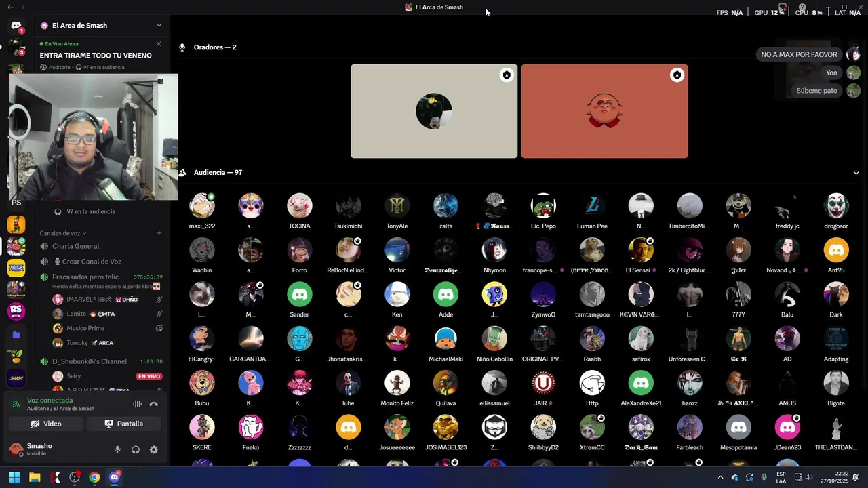Open audience member Ant95 avatar
Image resolution: width=868 pixels, height=488 pixels.
coord(836,249)
